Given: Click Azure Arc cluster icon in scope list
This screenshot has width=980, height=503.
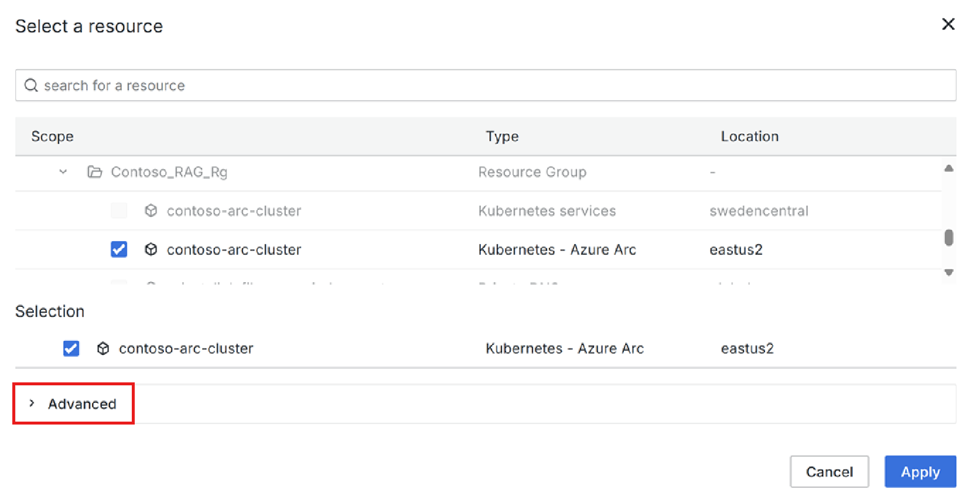Looking at the screenshot, I should click(x=151, y=249).
